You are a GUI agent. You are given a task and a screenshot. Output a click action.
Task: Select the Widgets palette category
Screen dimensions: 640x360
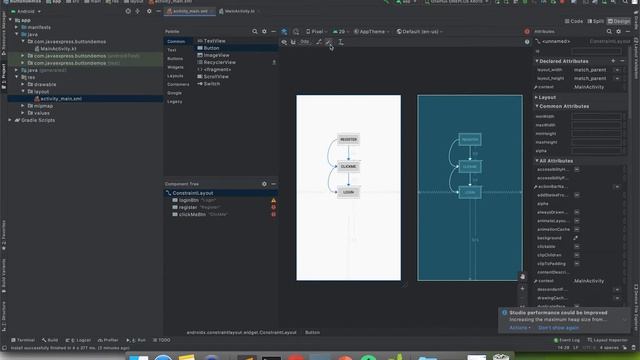[x=176, y=67]
